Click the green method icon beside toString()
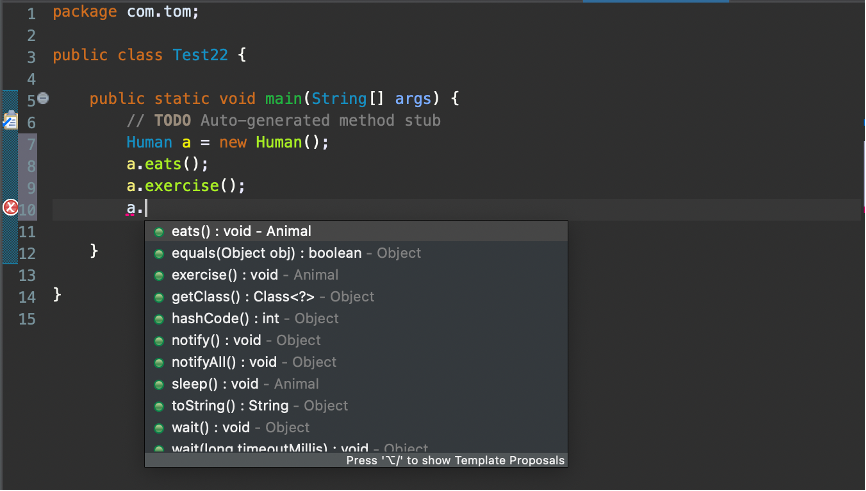 pos(159,406)
